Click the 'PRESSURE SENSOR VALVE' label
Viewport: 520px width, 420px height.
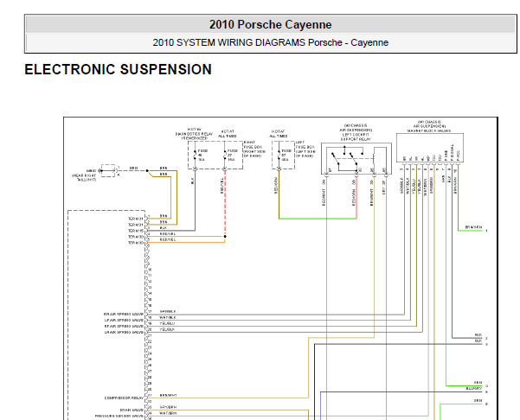119,416
